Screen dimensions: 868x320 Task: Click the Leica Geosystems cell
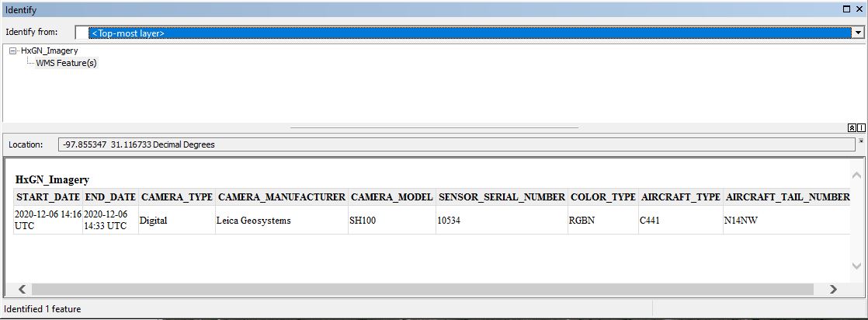click(x=254, y=221)
